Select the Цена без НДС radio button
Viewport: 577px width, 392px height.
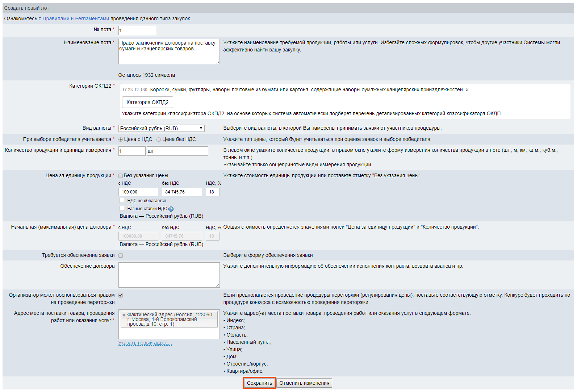pos(159,139)
